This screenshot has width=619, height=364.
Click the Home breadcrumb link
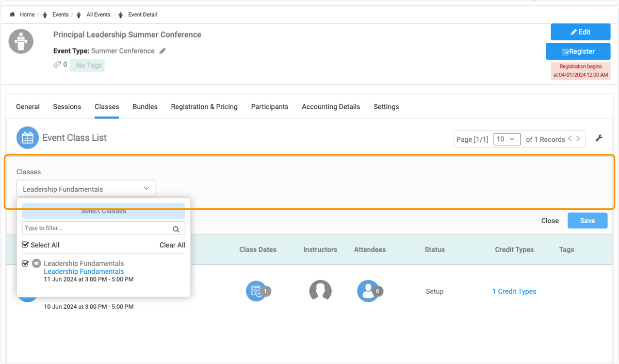tap(27, 14)
